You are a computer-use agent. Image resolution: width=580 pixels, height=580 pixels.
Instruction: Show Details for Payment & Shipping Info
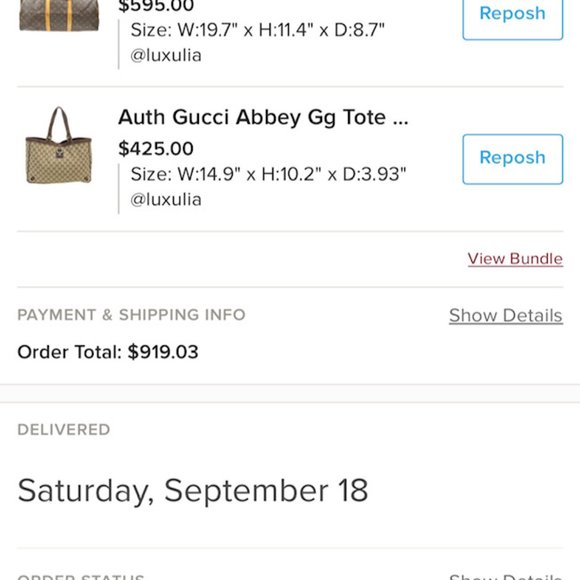[x=506, y=316]
